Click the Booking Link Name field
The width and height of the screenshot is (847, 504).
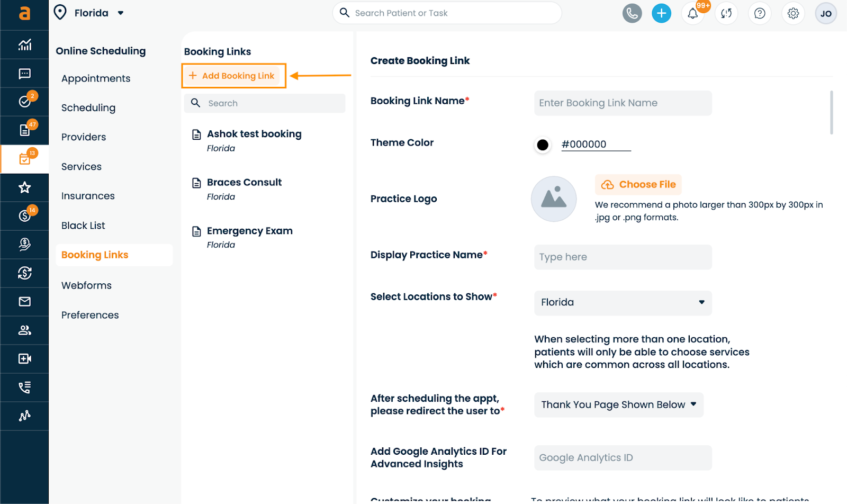[x=623, y=103]
